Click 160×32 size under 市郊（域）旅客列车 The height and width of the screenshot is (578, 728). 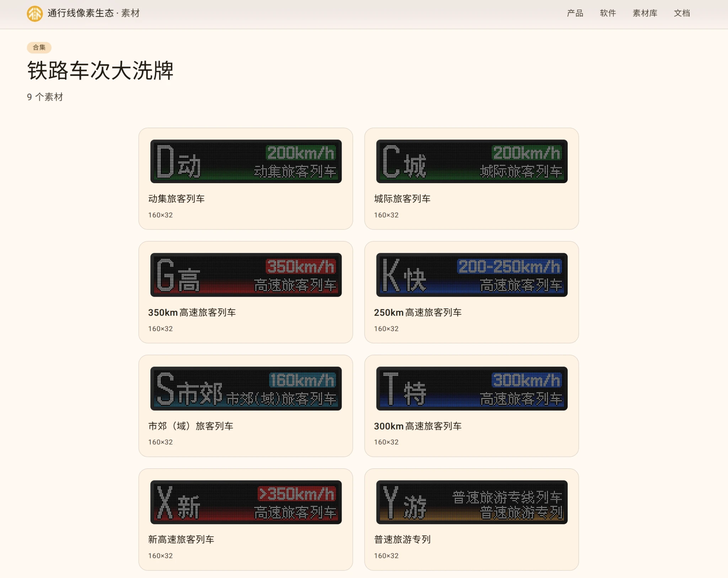[160, 442]
